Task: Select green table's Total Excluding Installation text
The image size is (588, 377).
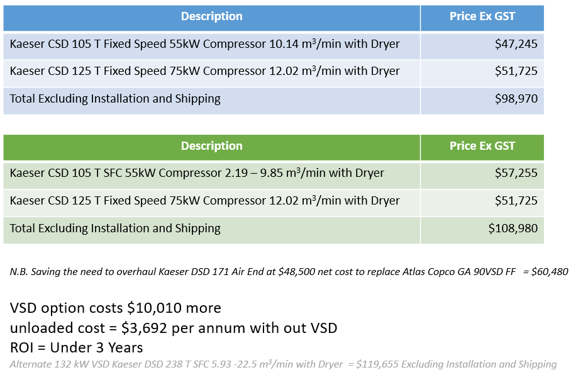Action: pos(116,228)
